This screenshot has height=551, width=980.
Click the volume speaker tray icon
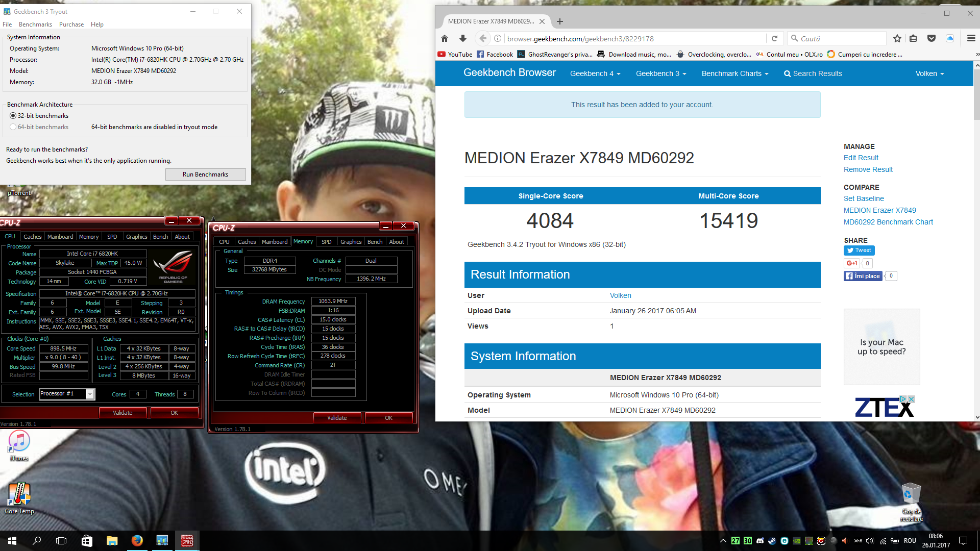[x=870, y=541]
